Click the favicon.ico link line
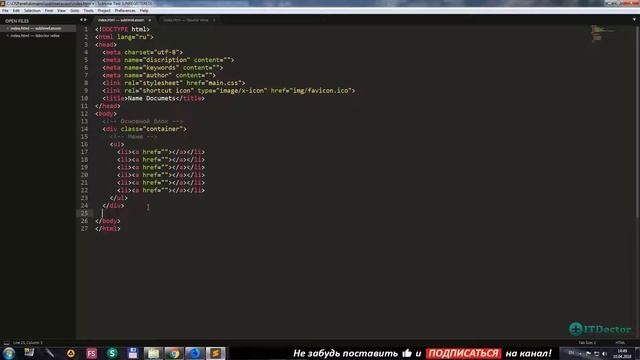 pos(229,91)
